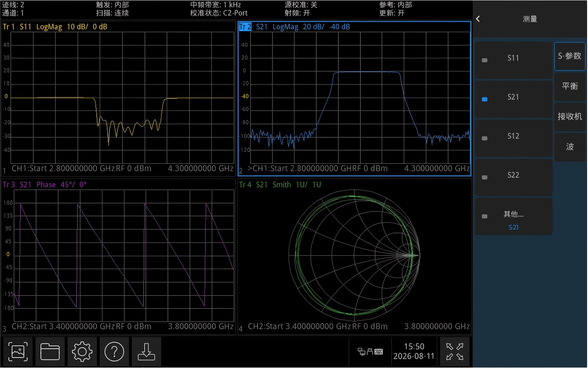The image size is (588, 368).
Task: Click RF 0 dBm power in window 4
Action: coord(370,326)
